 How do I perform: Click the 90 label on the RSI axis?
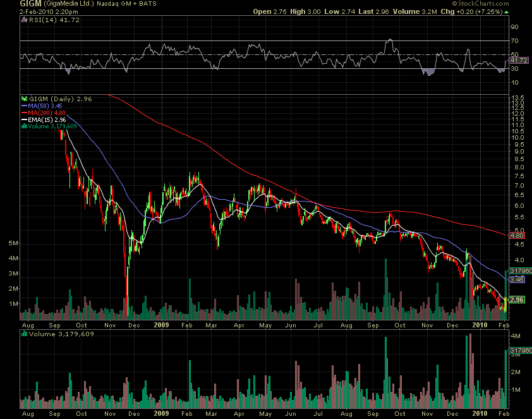tap(515, 27)
